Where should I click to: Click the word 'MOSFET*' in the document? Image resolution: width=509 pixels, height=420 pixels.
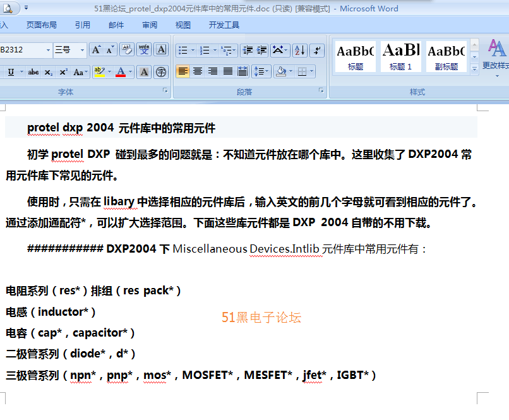(x=207, y=375)
